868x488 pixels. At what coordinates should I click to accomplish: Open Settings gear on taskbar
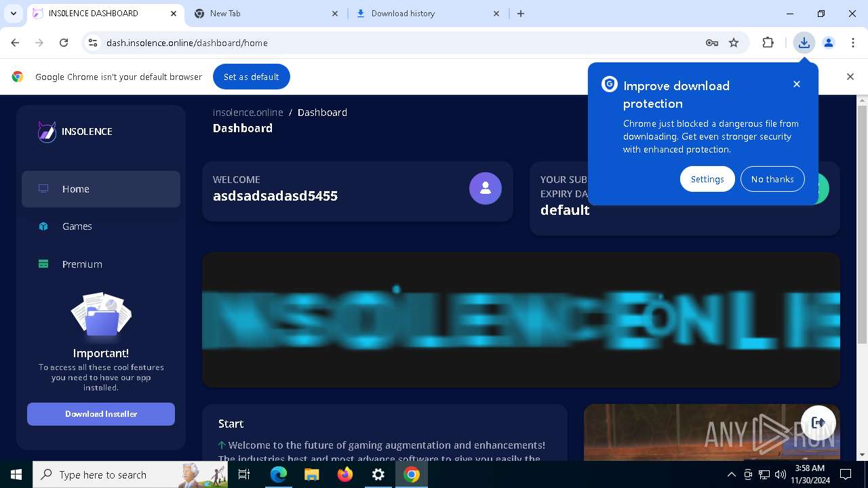(x=378, y=474)
